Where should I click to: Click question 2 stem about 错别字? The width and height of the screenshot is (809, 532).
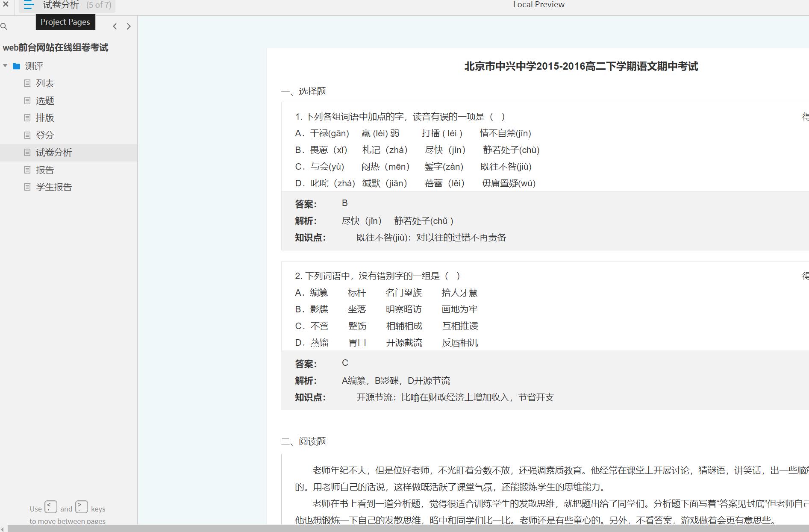click(378, 276)
